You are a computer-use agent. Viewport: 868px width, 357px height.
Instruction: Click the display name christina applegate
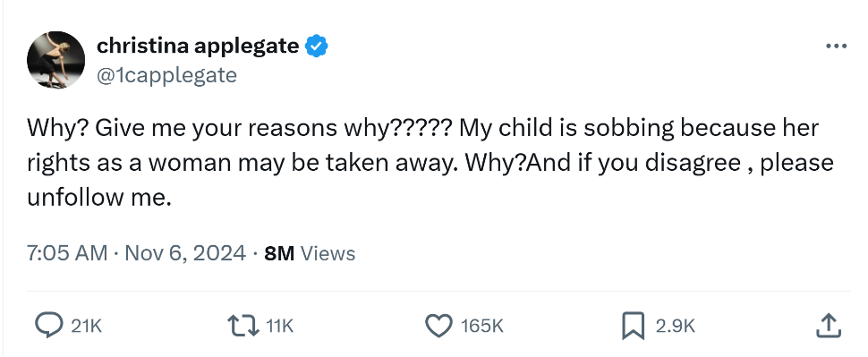click(x=198, y=46)
